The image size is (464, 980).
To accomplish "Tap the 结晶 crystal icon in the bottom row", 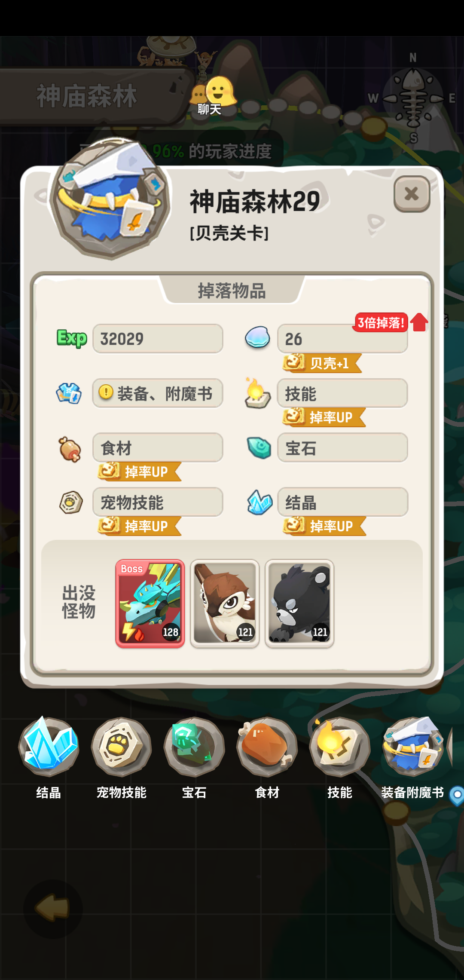I will click(x=49, y=747).
